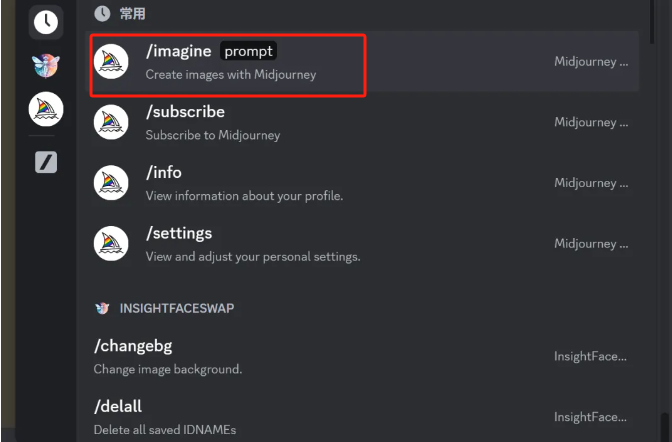The image size is (672, 442).
Task: Click the INSIGHTFACESWAP section header
Action: [177, 308]
